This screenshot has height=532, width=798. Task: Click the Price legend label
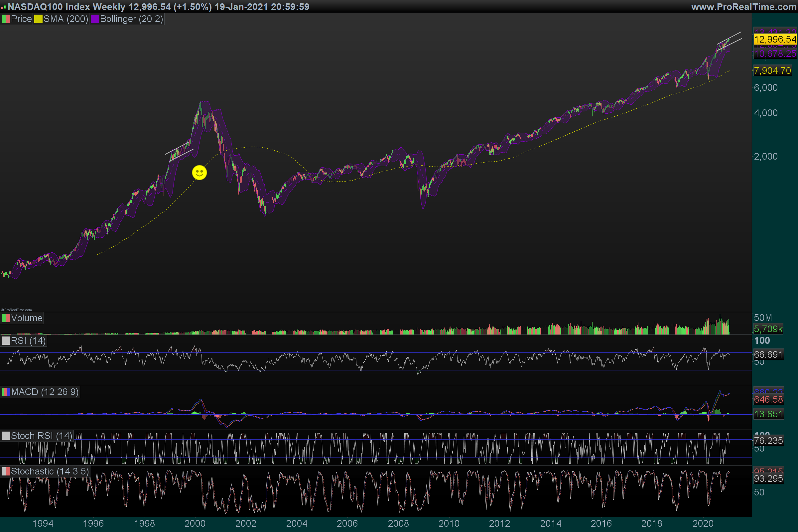tap(21, 19)
